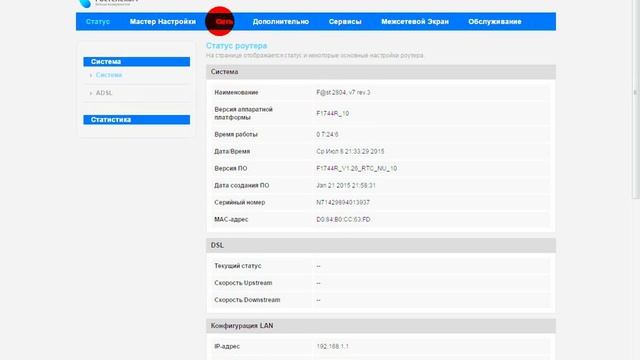Expand the Статистика sidebar section
Viewport: 640px width, 360px height.
click(137, 120)
